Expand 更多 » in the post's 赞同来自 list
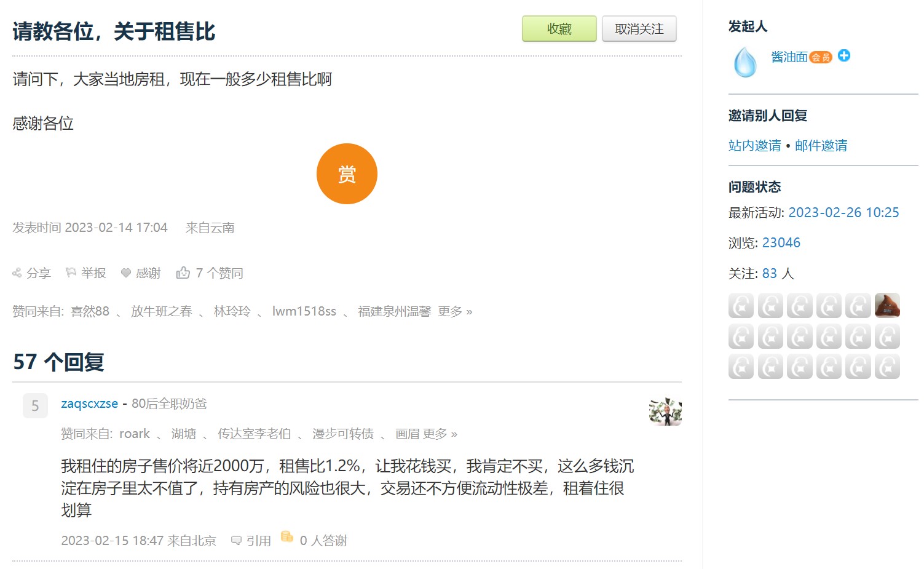 455,311
